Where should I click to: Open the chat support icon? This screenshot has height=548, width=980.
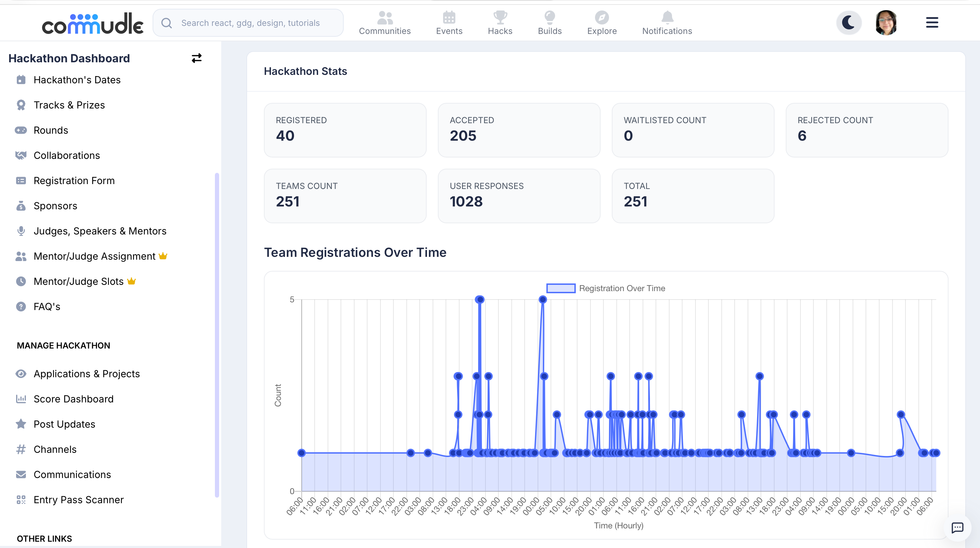point(957,527)
